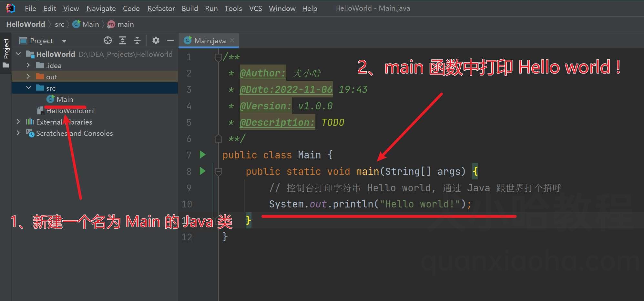Viewport: 644px width, 301px height.
Task: Click the External Libraries icon
Action: tap(30, 122)
